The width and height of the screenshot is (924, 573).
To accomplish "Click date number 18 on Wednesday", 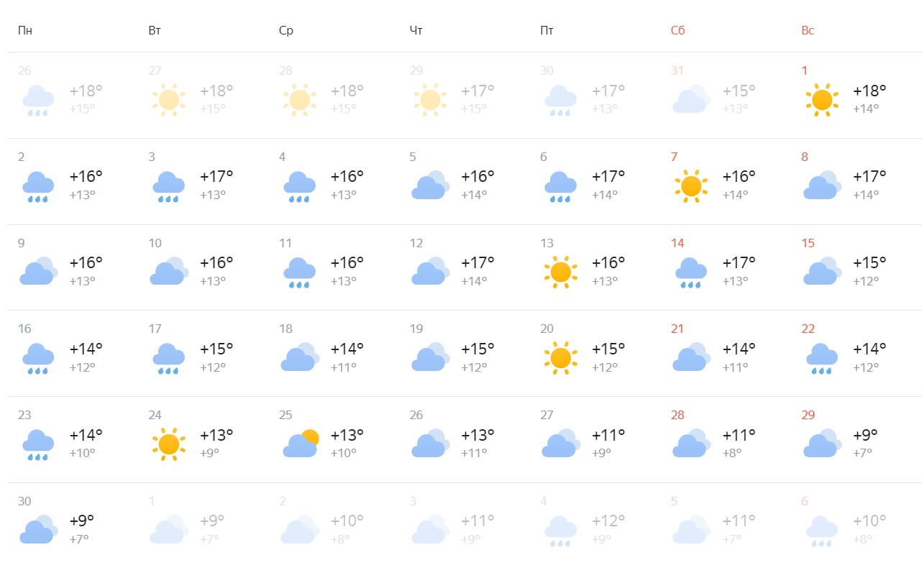I will [285, 329].
